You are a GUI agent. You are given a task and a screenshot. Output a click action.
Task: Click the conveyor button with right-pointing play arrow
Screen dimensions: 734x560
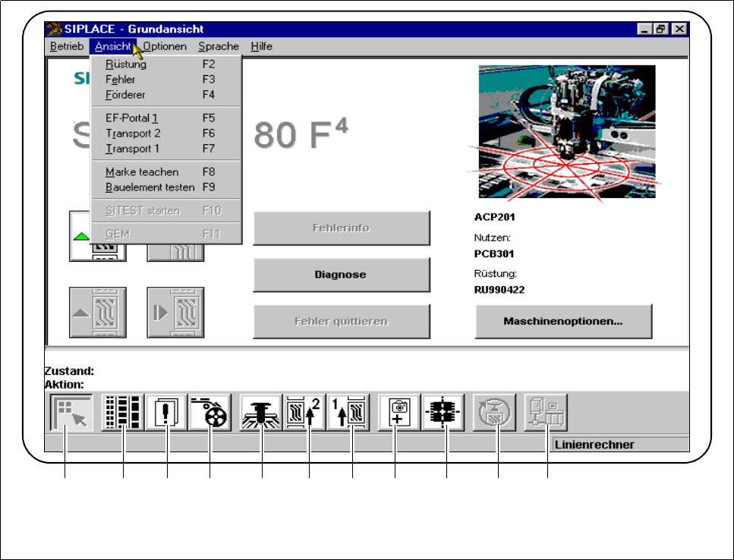(x=175, y=313)
